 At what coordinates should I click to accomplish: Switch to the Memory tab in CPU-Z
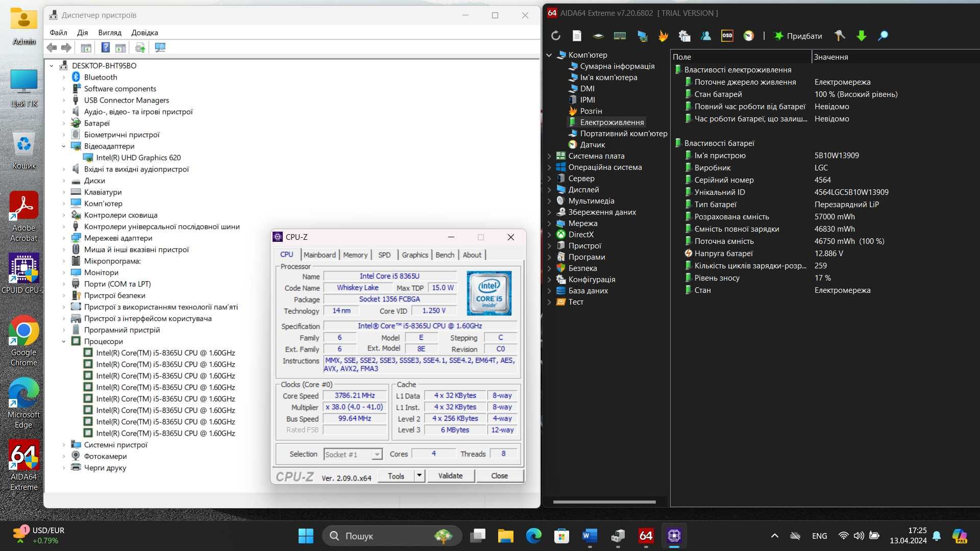point(355,255)
